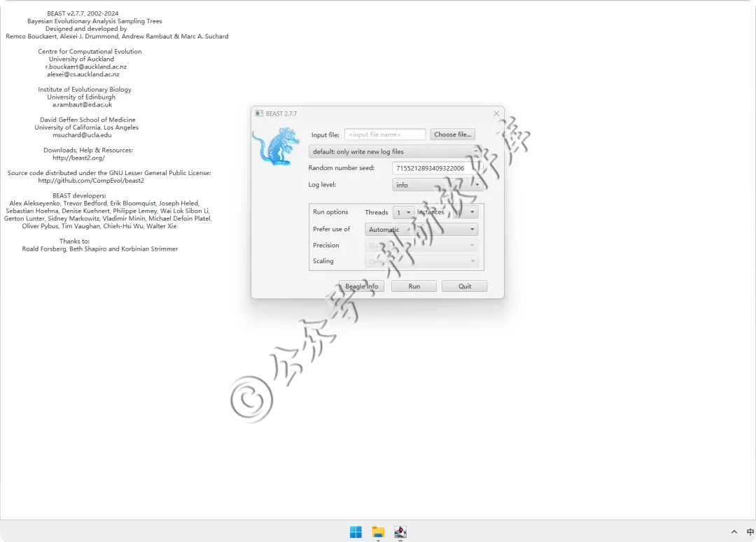Click the Scaling label

coord(323,261)
